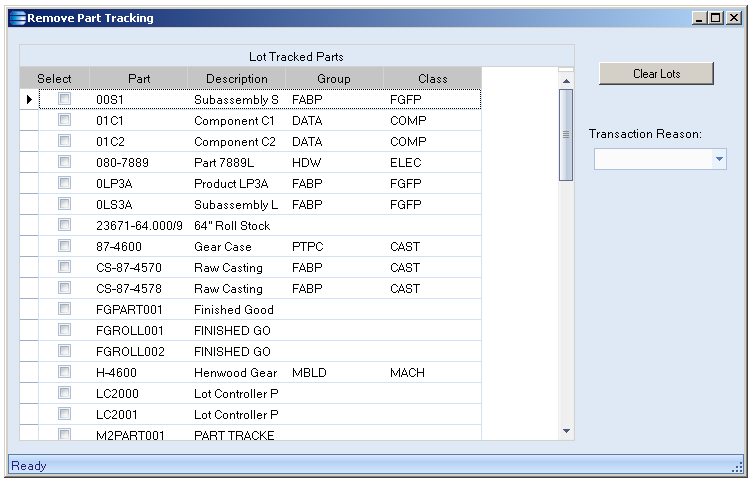
Task: Minimize the Remove Part Tracking window
Action: [699, 18]
